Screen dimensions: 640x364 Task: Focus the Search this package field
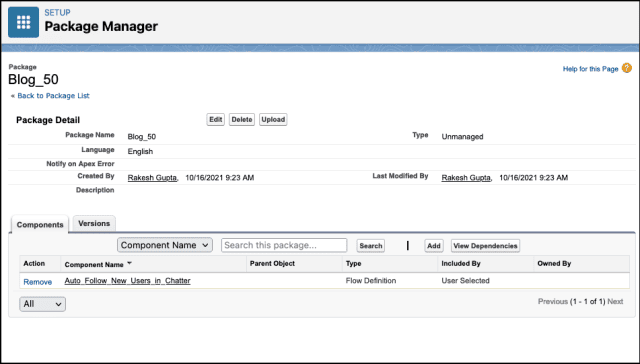[x=284, y=245]
